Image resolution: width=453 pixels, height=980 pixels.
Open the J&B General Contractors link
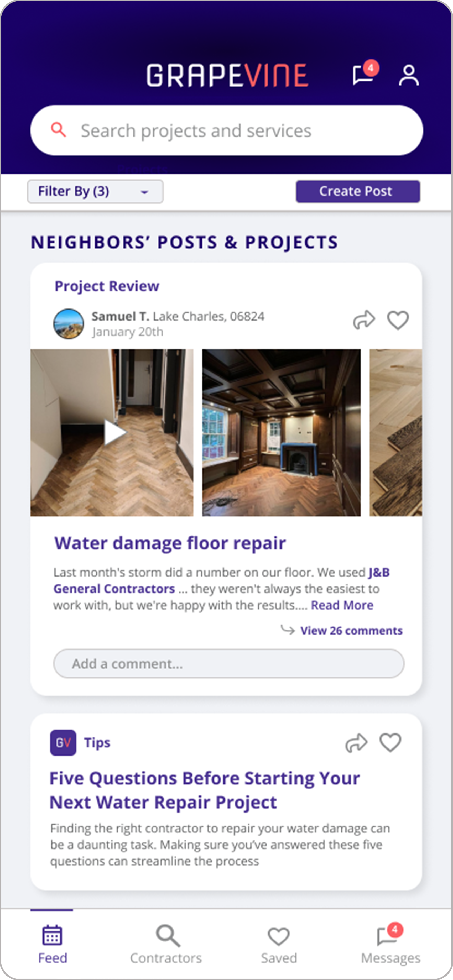(x=221, y=580)
